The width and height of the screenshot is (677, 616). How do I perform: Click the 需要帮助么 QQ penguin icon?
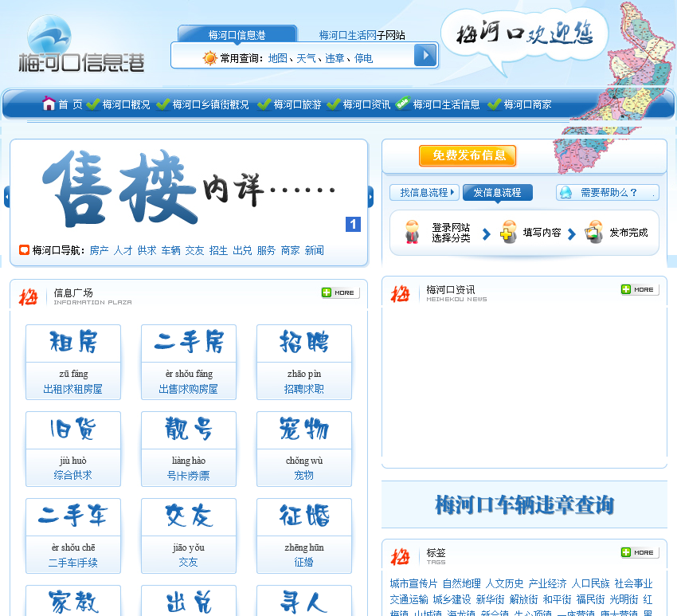point(565,192)
